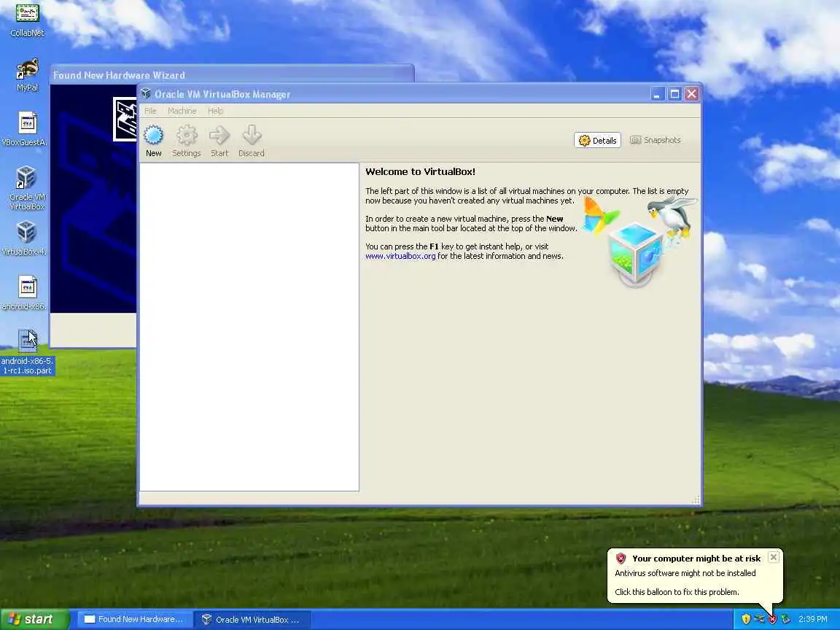Click the 2:39 PM system clock
This screenshot has height=630, width=840.
813,619
